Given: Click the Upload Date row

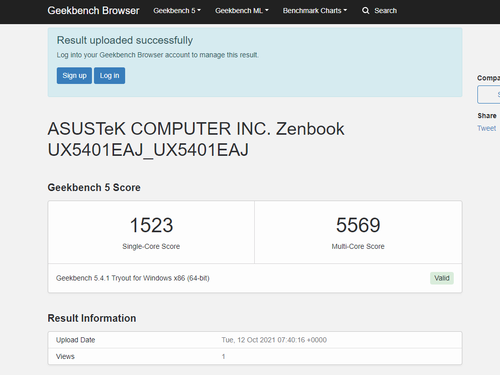Looking at the screenshot, I should (x=255, y=340).
